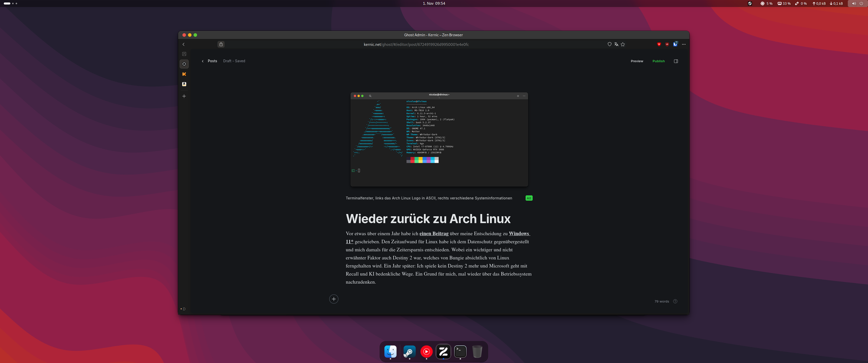Add a card with the circular plus button
Image resolution: width=868 pixels, height=363 pixels.
point(334,299)
